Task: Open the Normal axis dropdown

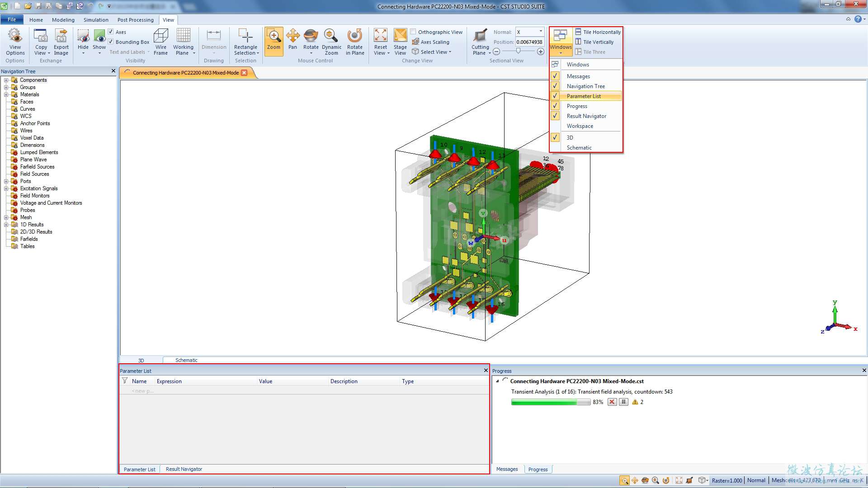Action: (541, 32)
